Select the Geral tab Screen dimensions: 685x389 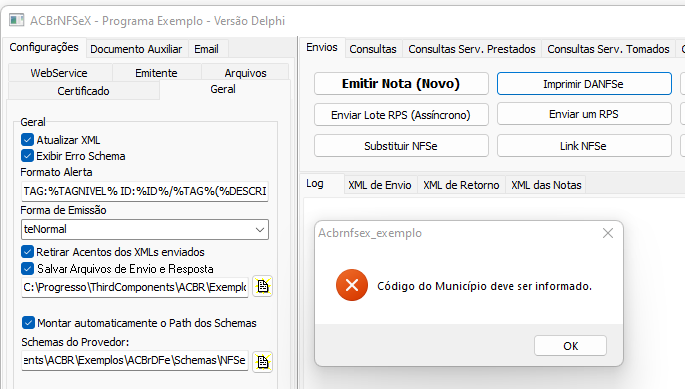point(223,89)
